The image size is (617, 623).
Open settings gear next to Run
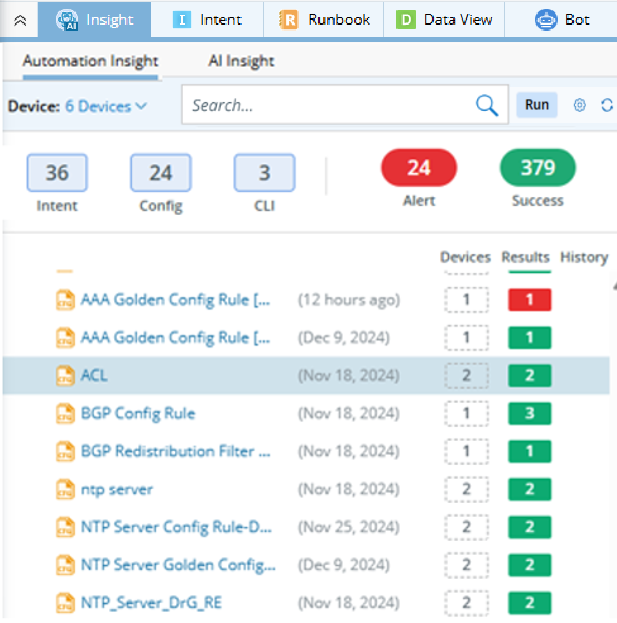click(x=580, y=105)
